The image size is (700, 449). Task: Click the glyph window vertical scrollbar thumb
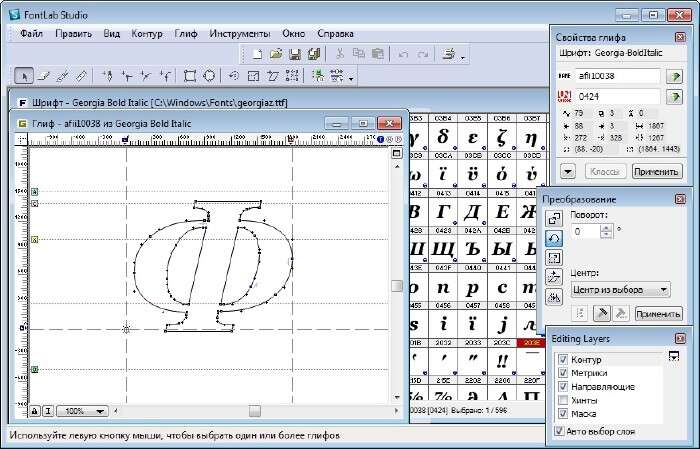396,286
